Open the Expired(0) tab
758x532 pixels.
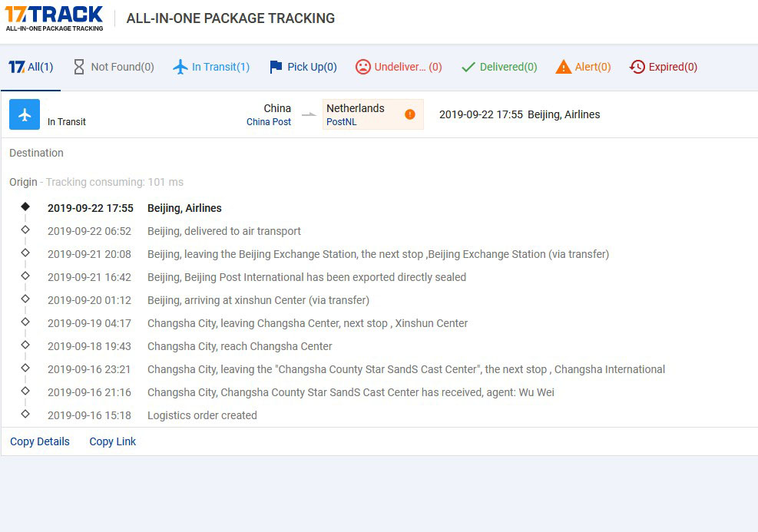[664, 67]
